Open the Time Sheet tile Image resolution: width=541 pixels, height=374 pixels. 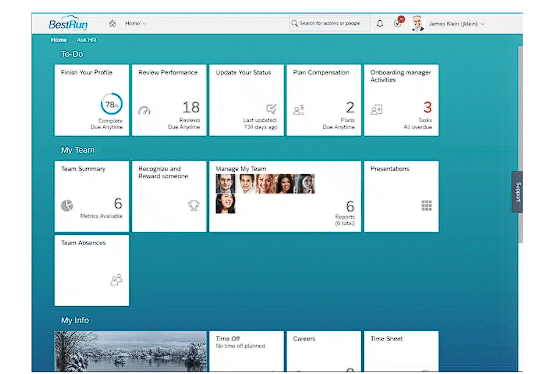(x=401, y=351)
